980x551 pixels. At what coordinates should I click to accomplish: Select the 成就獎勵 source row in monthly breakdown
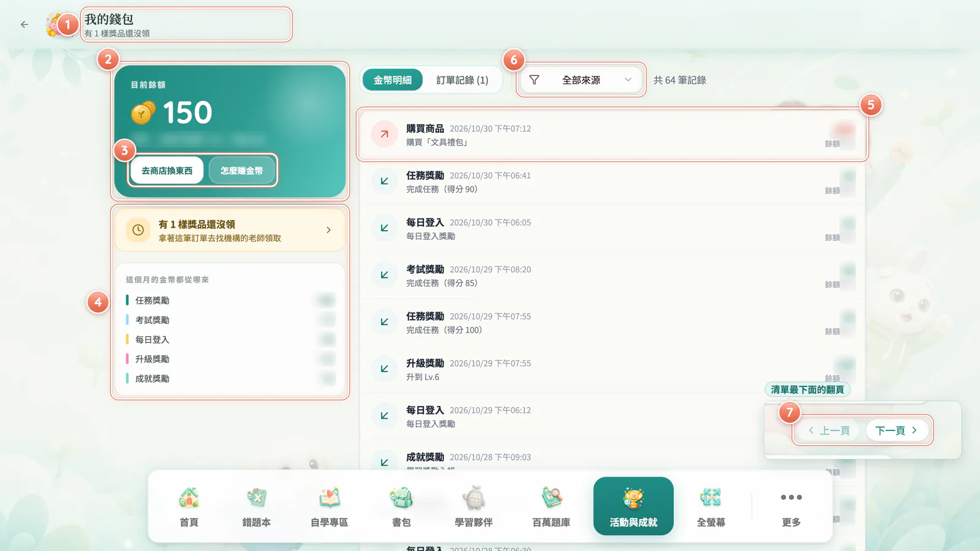pyautogui.click(x=230, y=378)
